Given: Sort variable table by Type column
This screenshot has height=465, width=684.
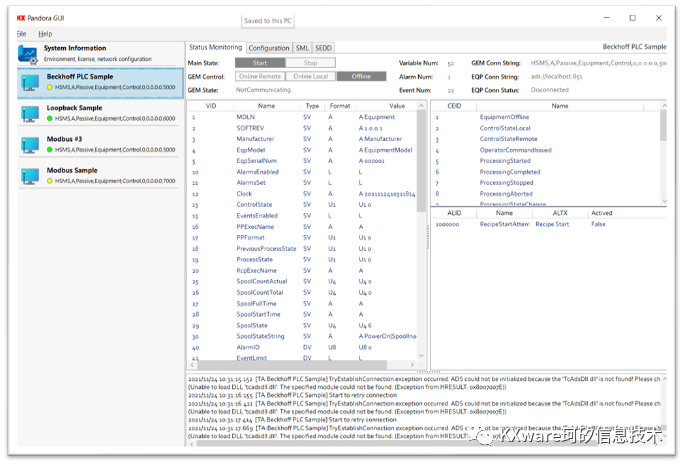Looking at the screenshot, I should pos(312,106).
